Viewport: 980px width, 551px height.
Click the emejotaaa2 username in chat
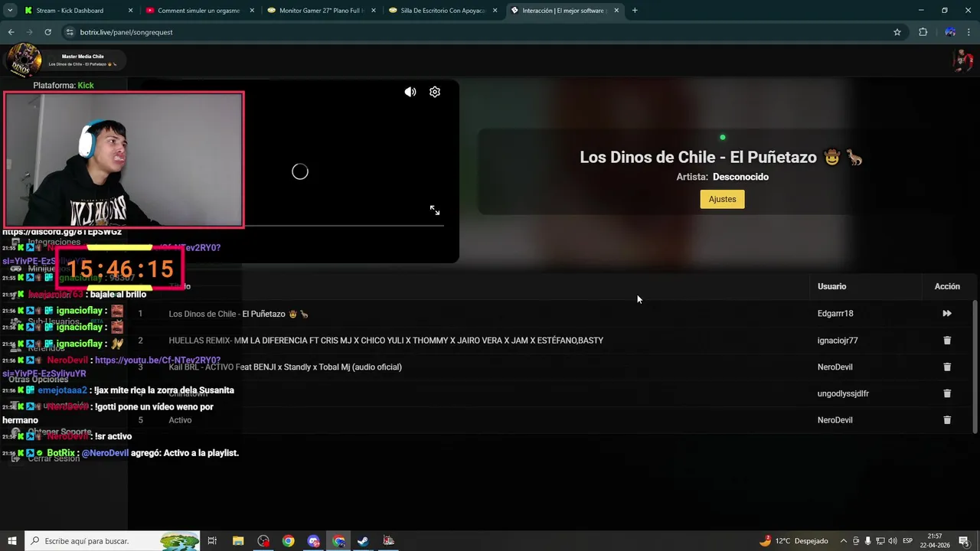pos(63,390)
